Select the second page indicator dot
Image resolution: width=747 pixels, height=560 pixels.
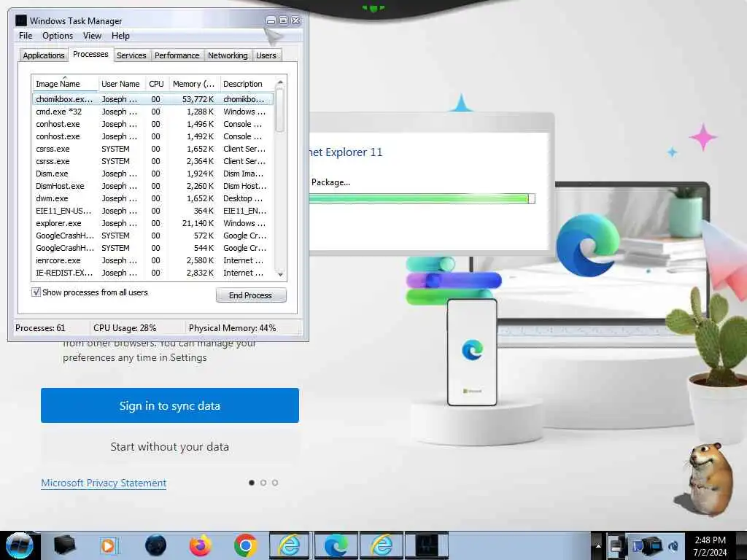(x=263, y=483)
